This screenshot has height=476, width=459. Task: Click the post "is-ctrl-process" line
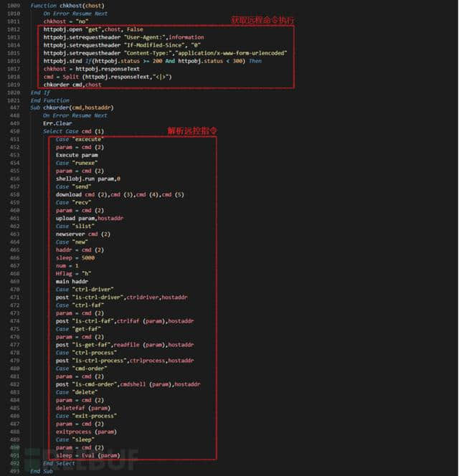pyautogui.click(x=125, y=361)
